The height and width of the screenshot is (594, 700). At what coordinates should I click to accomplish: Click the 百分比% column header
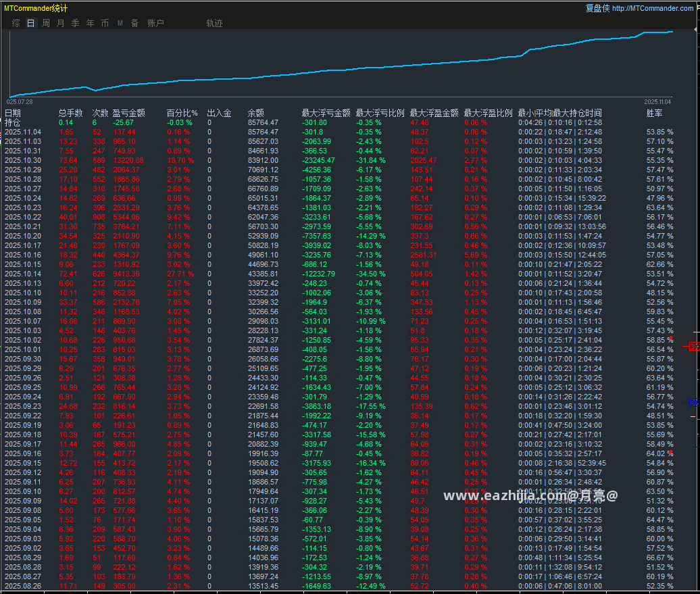pos(182,113)
